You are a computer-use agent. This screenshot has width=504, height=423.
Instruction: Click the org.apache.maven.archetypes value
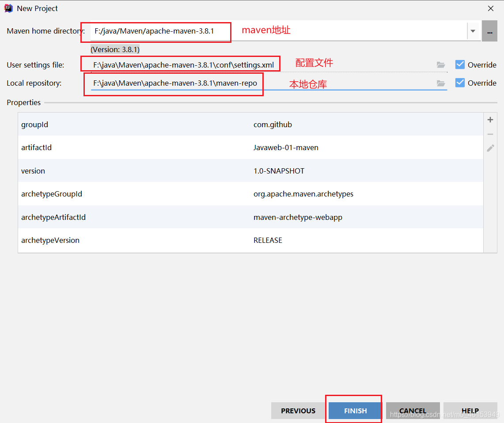click(x=303, y=194)
